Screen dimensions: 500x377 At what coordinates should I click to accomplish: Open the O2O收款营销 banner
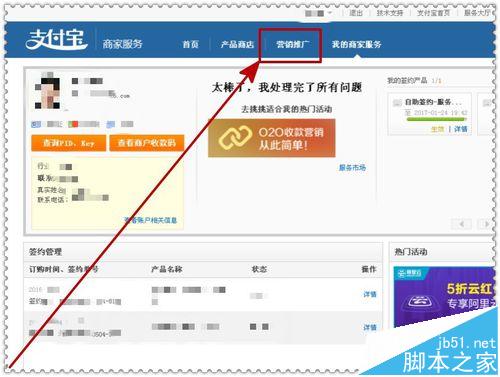[272, 138]
